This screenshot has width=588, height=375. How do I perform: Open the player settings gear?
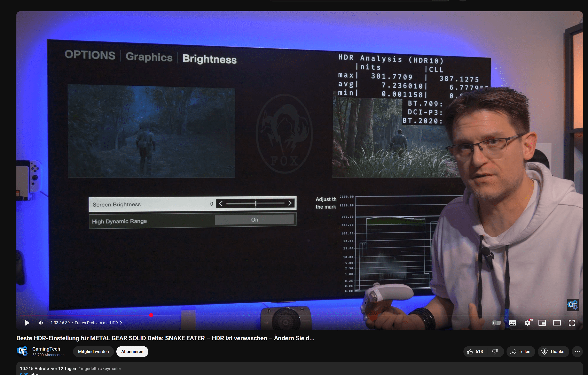click(527, 323)
